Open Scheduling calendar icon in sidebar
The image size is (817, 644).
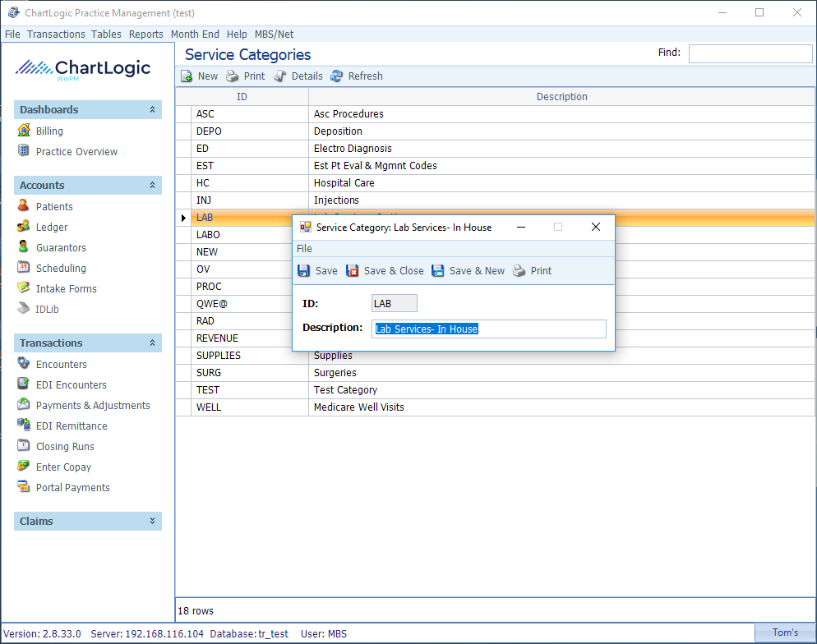[x=24, y=267]
